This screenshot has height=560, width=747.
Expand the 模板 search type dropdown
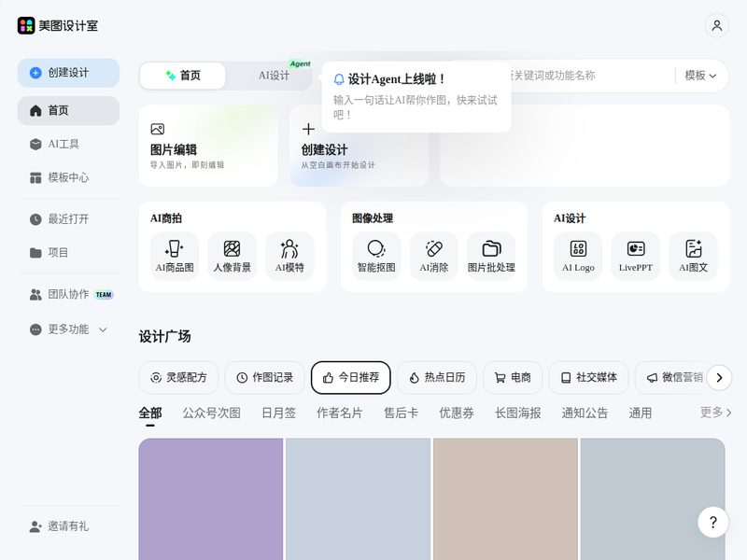(700, 76)
